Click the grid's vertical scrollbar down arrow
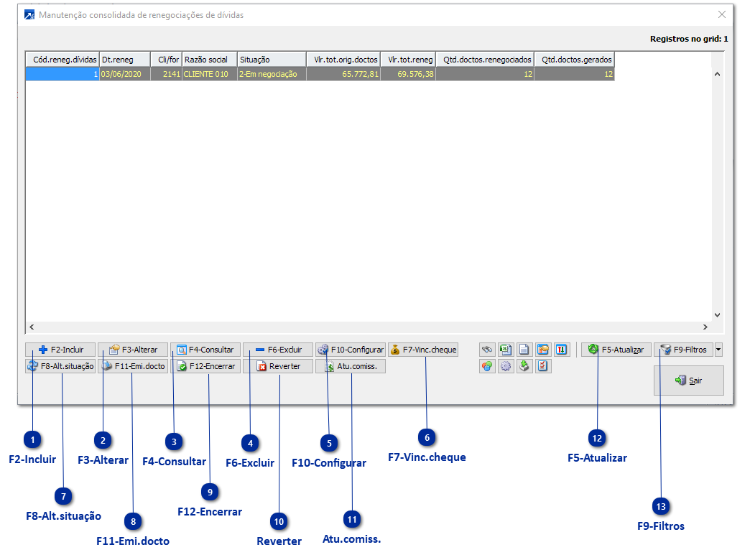750x560 pixels. tap(717, 314)
